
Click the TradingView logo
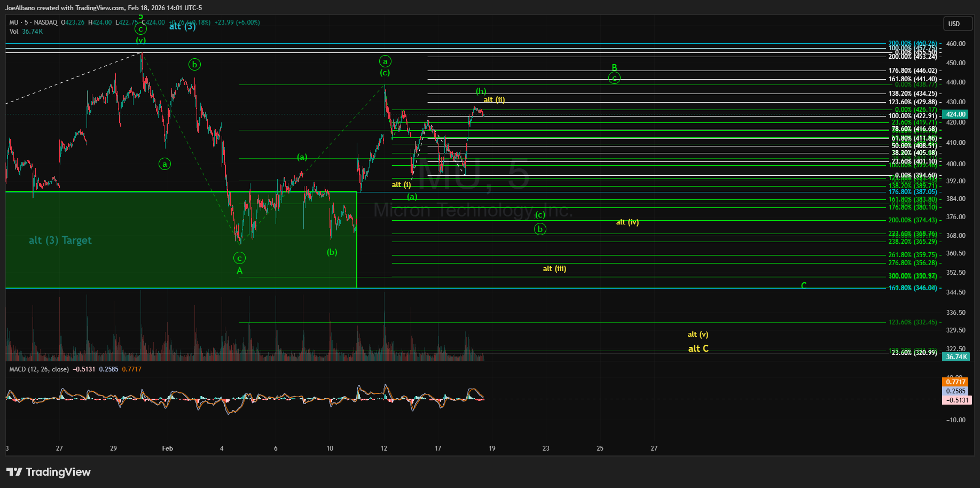click(x=49, y=472)
